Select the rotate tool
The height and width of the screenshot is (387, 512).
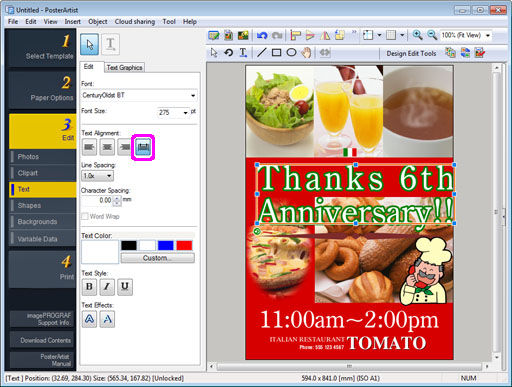[228, 53]
